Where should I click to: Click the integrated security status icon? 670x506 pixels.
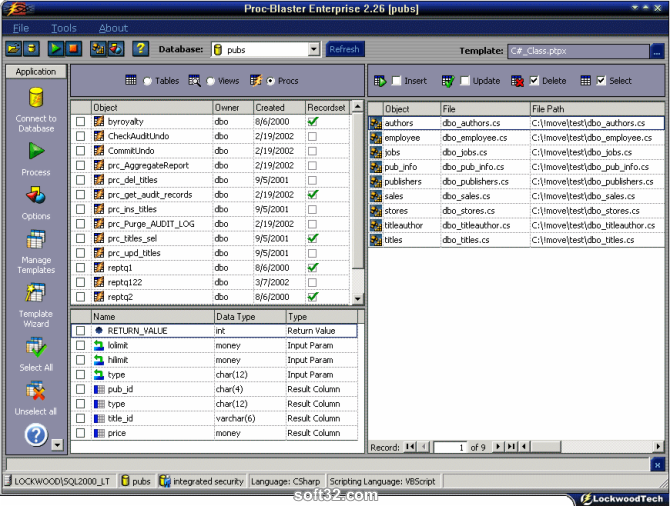pos(165,481)
